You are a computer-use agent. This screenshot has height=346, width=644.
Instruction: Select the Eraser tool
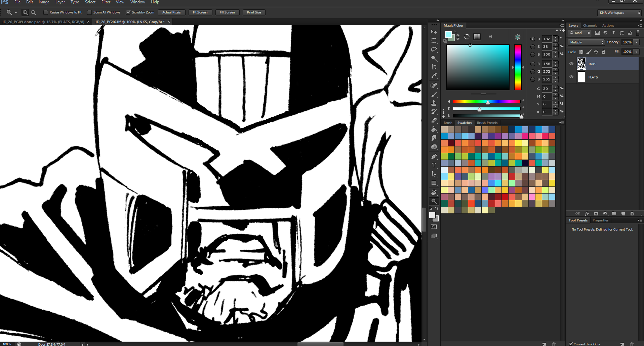434,120
